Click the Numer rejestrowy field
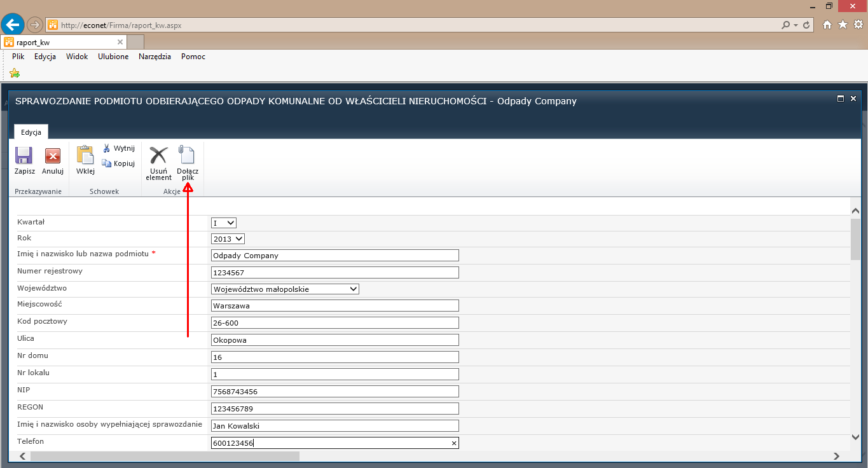 coord(334,272)
